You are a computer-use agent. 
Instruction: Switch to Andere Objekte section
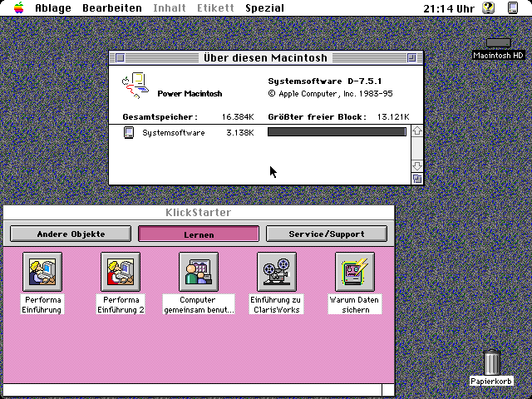(71, 234)
